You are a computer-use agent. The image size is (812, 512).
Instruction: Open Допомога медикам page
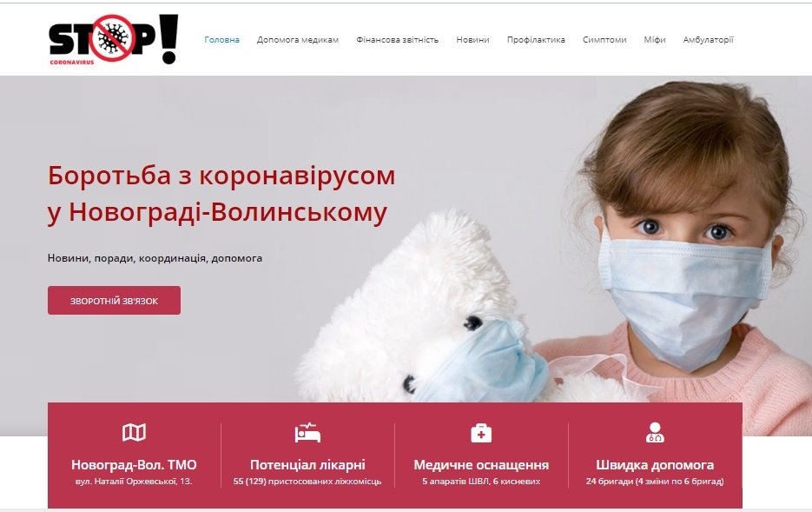[x=298, y=39]
